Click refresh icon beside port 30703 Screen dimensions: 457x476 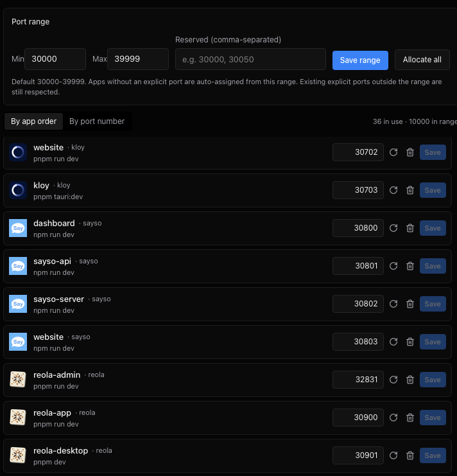(393, 190)
